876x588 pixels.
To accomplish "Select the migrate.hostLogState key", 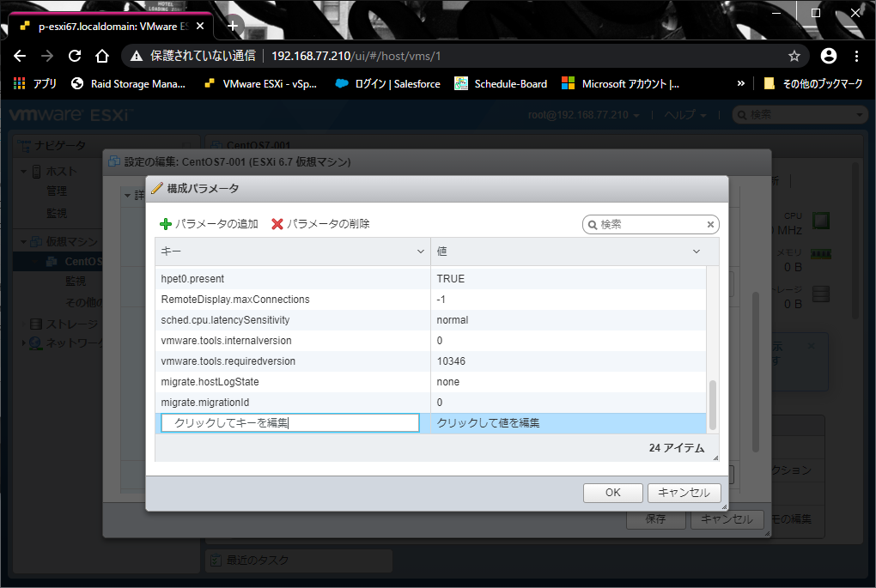I will click(210, 382).
